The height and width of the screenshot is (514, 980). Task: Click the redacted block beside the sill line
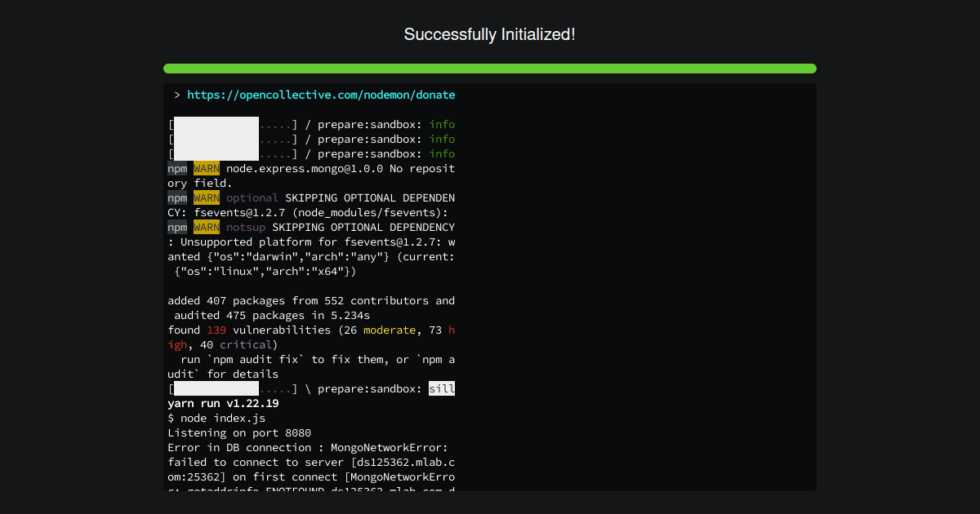[215, 388]
